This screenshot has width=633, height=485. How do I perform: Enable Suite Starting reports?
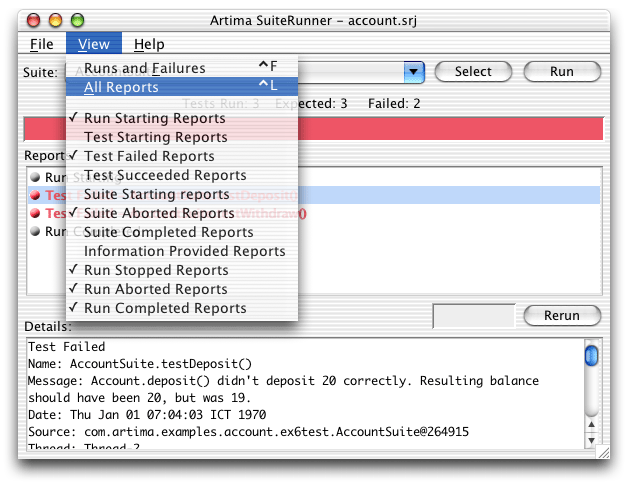[x=182, y=194]
